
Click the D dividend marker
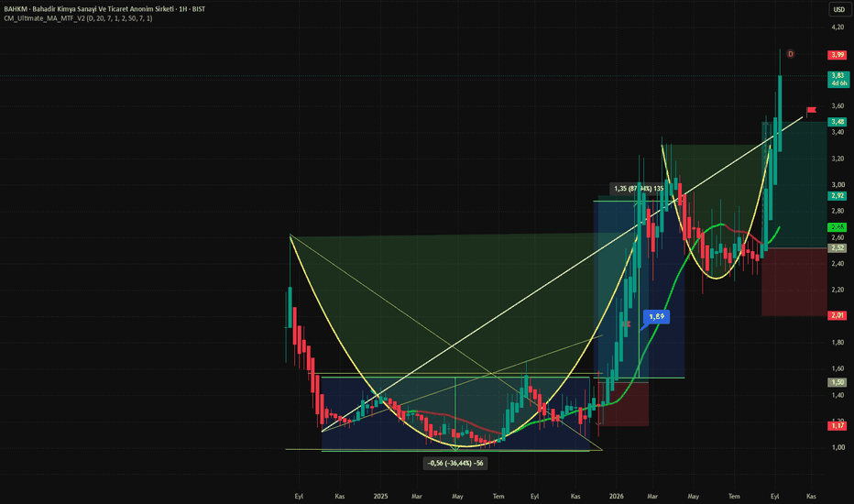coord(790,54)
